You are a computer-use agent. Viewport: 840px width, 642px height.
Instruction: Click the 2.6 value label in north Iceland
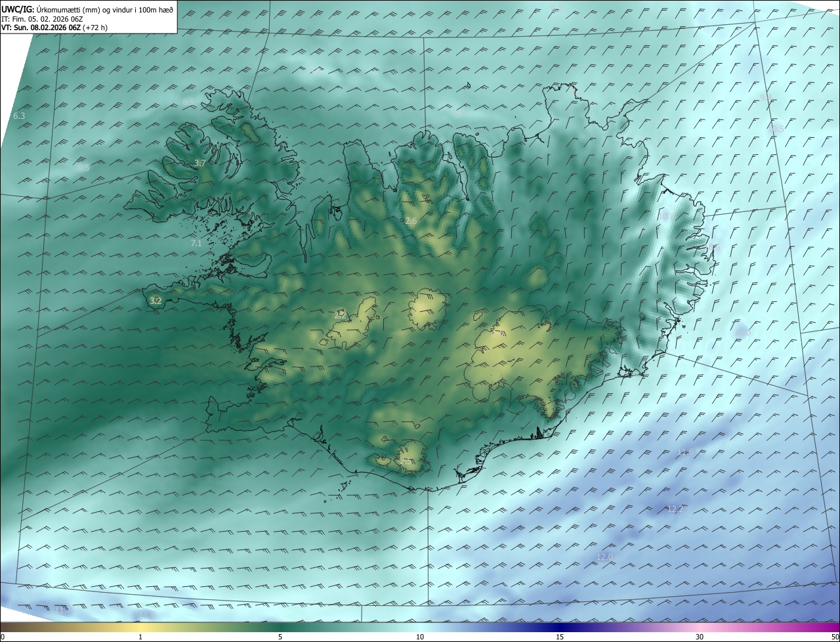point(411,221)
